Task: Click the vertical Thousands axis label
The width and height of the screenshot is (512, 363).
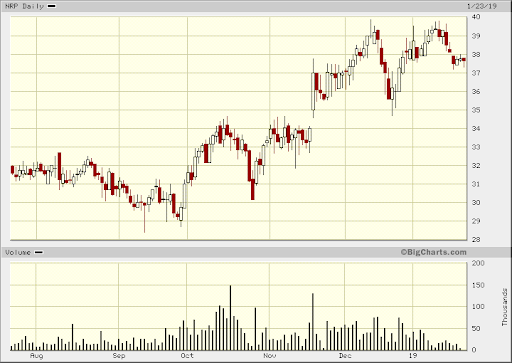Action: 505,307
